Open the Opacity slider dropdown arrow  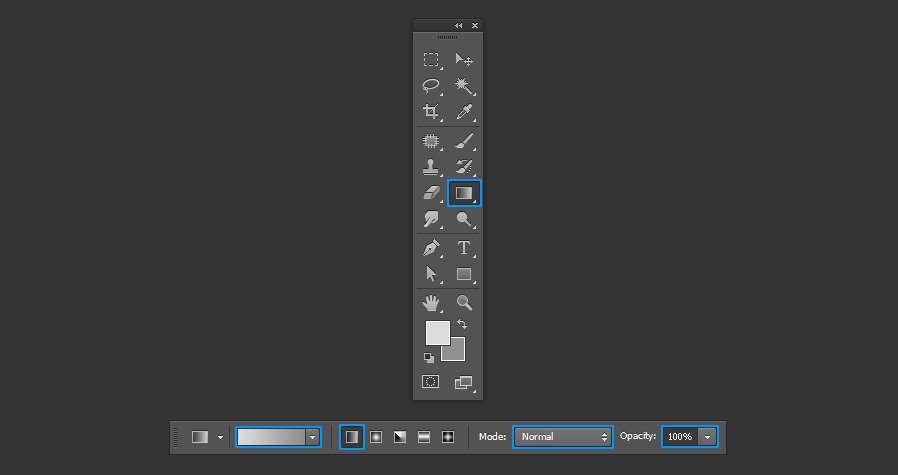click(x=707, y=437)
